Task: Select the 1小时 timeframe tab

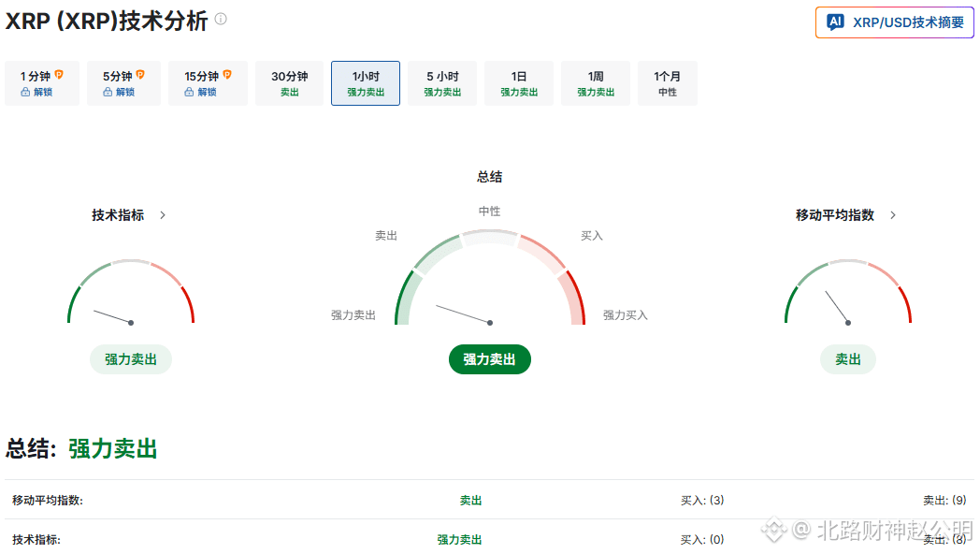Action: coord(366,83)
